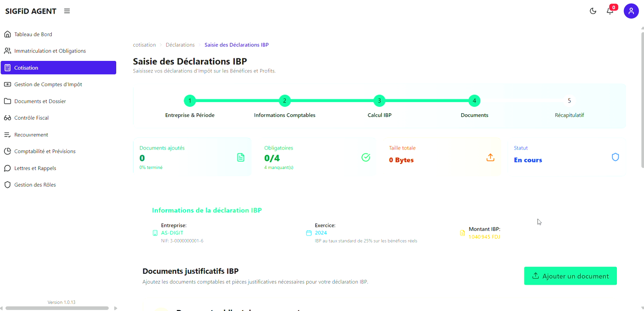Toggle the sidebar hamburger menu
The width and height of the screenshot is (644, 311).
coord(67,11)
